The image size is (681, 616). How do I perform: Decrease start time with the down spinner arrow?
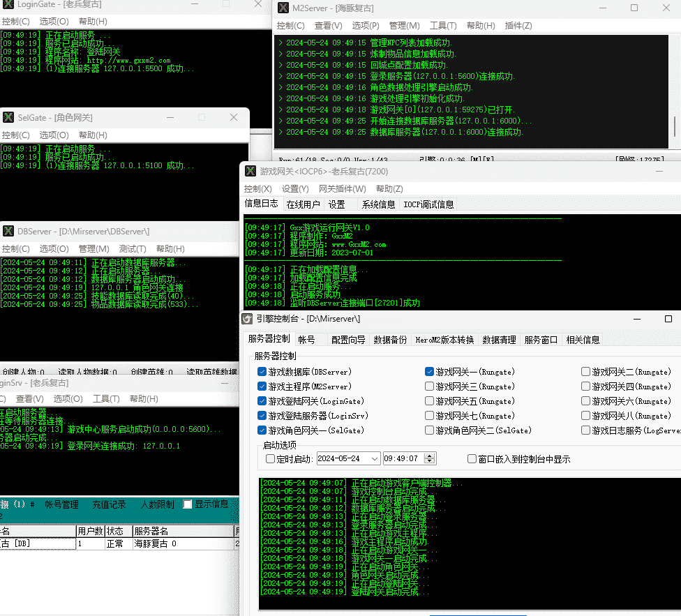(x=430, y=461)
